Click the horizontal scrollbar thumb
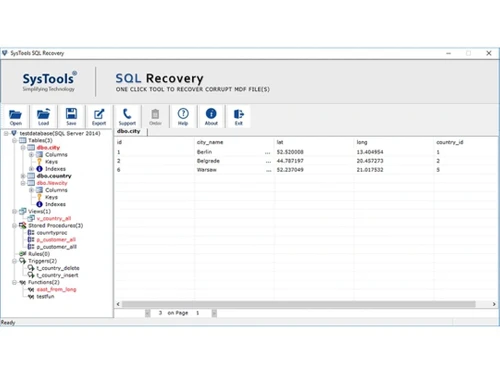 (299, 304)
